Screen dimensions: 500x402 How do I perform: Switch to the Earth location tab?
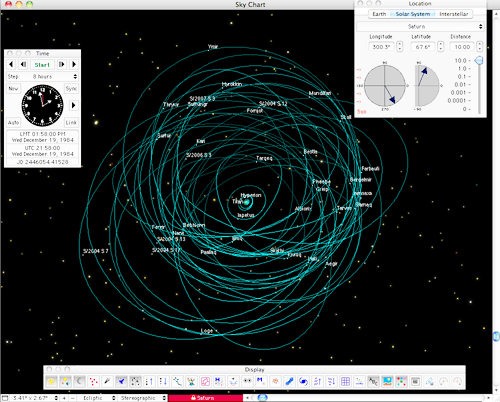pos(379,14)
